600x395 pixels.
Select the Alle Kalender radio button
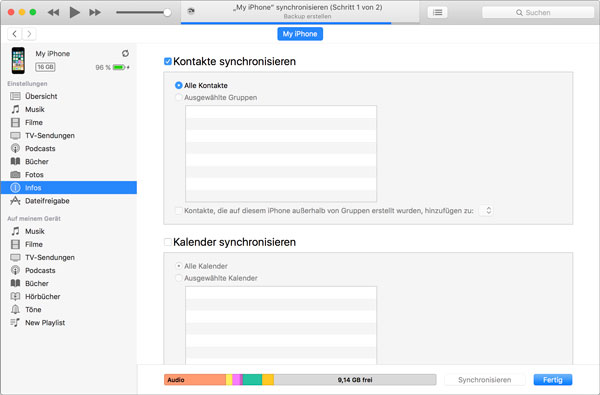point(178,266)
